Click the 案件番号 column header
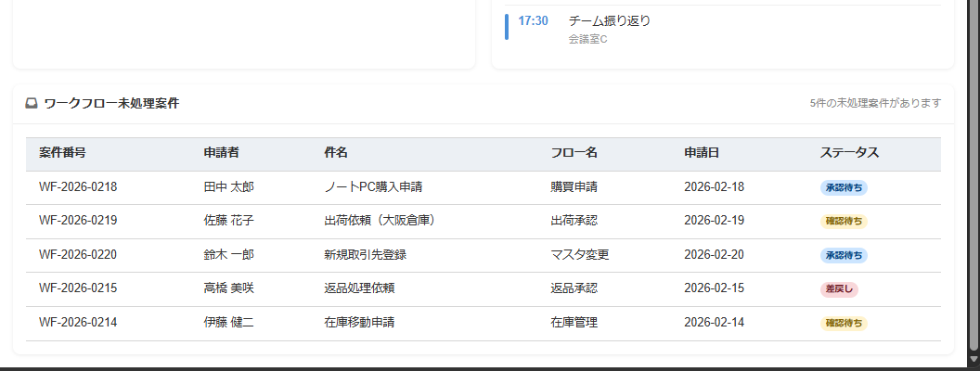 [x=62, y=153]
